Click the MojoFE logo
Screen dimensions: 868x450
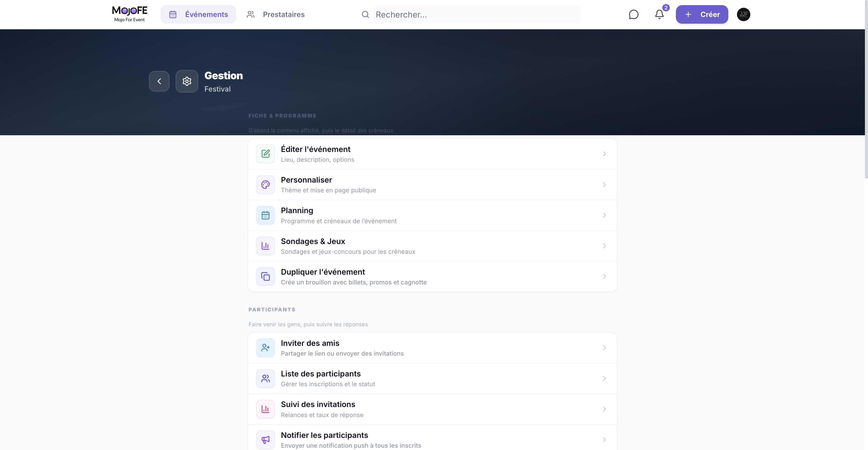[x=129, y=14]
